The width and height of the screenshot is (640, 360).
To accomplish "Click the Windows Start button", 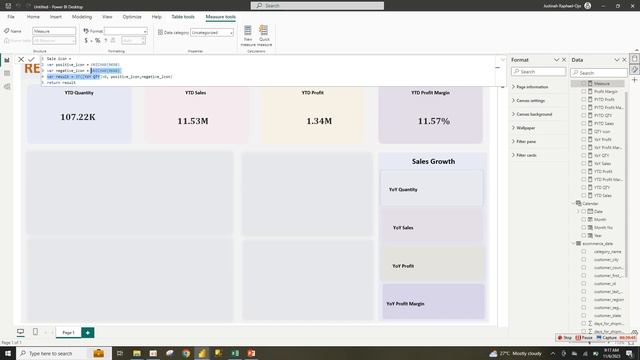I will pos(8,353).
